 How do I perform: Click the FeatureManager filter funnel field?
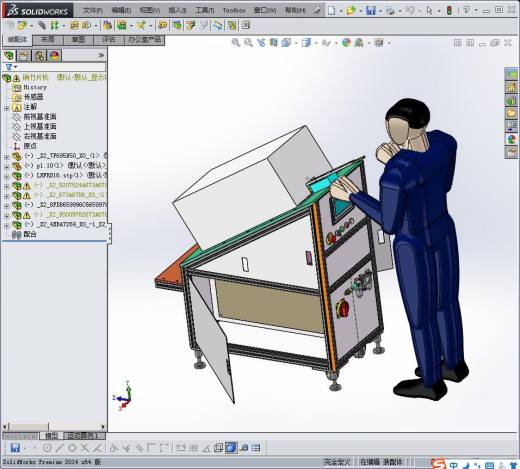pyautogui.click(x=54, y=67)
